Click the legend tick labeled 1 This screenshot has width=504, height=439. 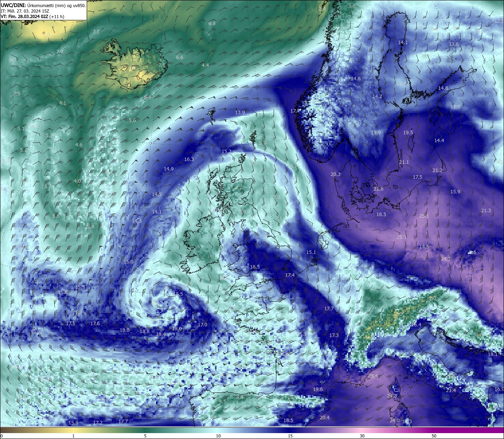pos(74,436)
